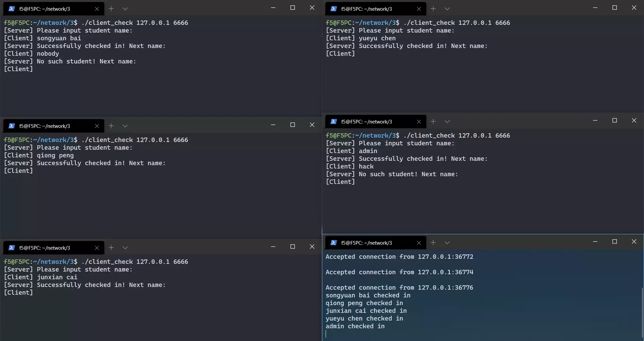Screen dimensions: 644x341
Task: Minimize the junxian cai terminal window
Action: [x=273, y=247]
